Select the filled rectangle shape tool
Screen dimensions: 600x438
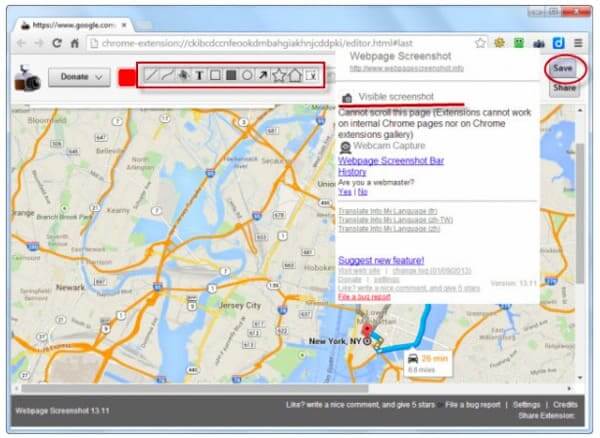point(231,75)
